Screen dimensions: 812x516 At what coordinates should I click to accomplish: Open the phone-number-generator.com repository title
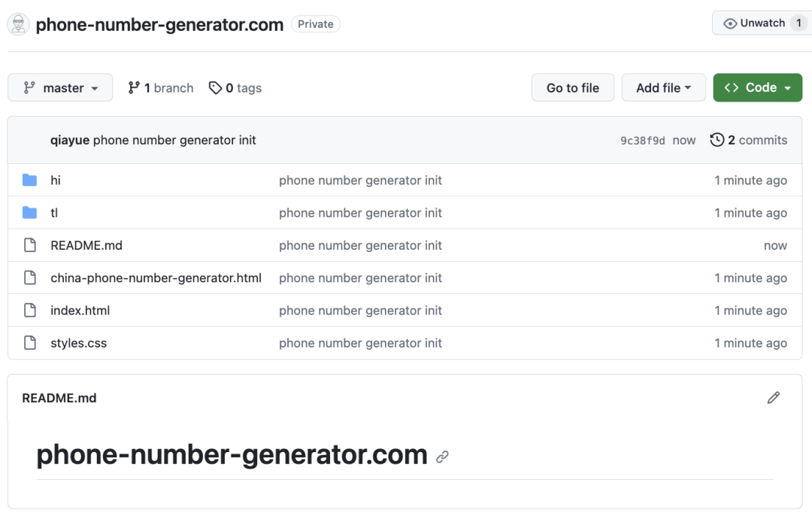(x=159, y=24)
